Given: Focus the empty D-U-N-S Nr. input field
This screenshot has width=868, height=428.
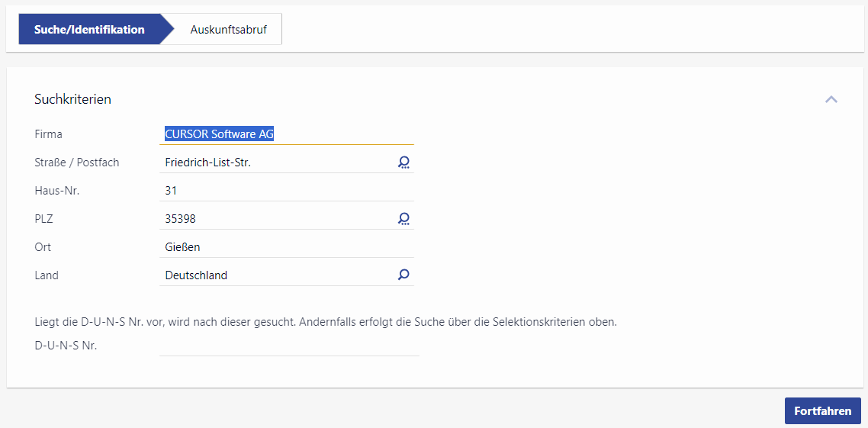Looking at the screenshot, I should pos(288,346).
